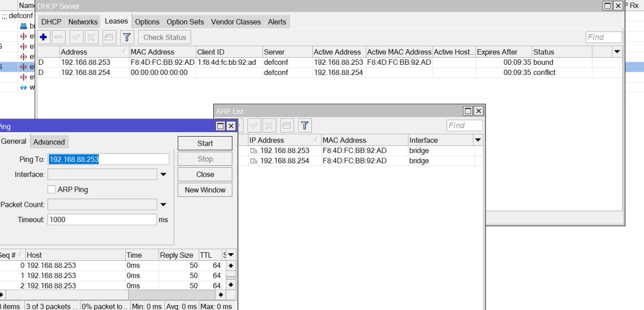Viewport: 644px width, 310px height.
Task: Sort ARP List by Interface header
Action: click(440, 140)
